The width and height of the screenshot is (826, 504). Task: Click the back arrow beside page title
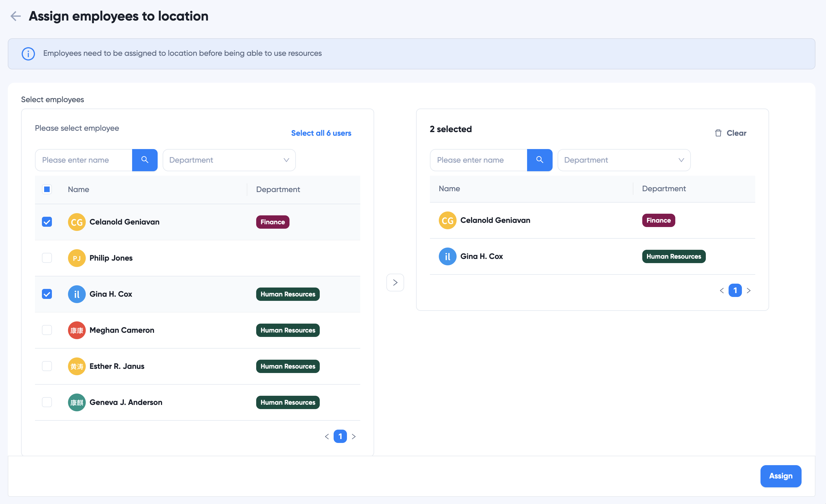point(16,16)
